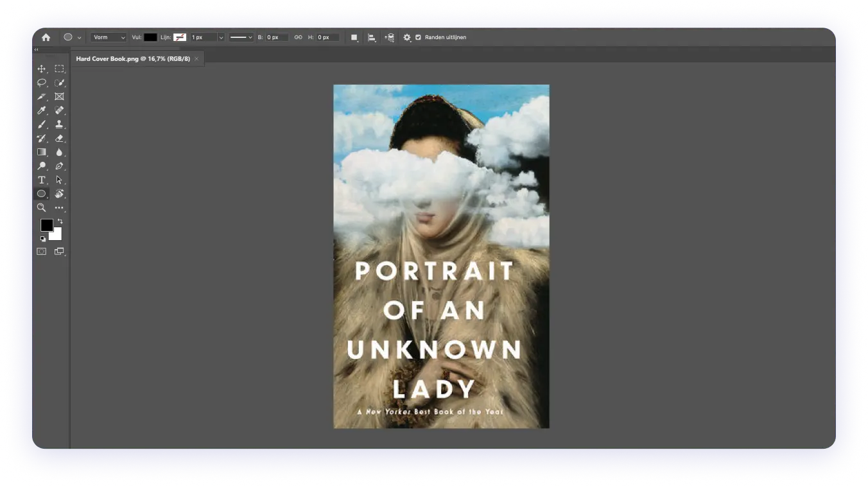Select the Type tool

pyautogui.click(x=42, y=180)
